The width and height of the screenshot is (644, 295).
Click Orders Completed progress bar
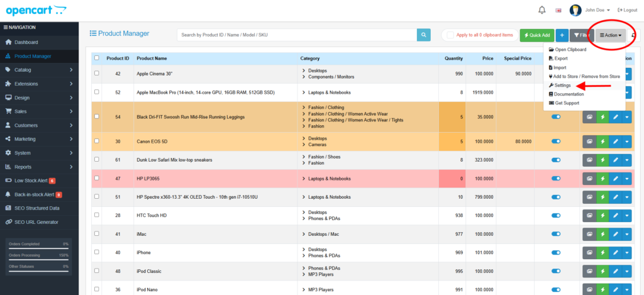(x=38, y=248)
